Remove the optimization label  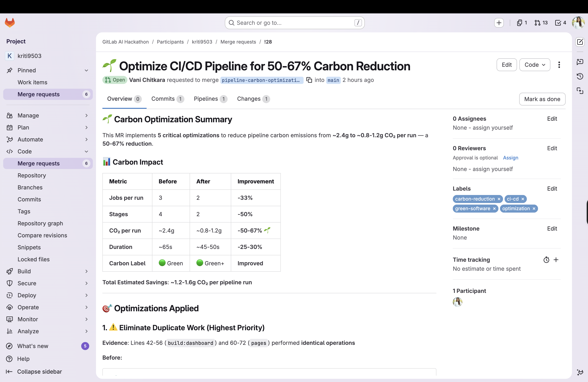534,209
